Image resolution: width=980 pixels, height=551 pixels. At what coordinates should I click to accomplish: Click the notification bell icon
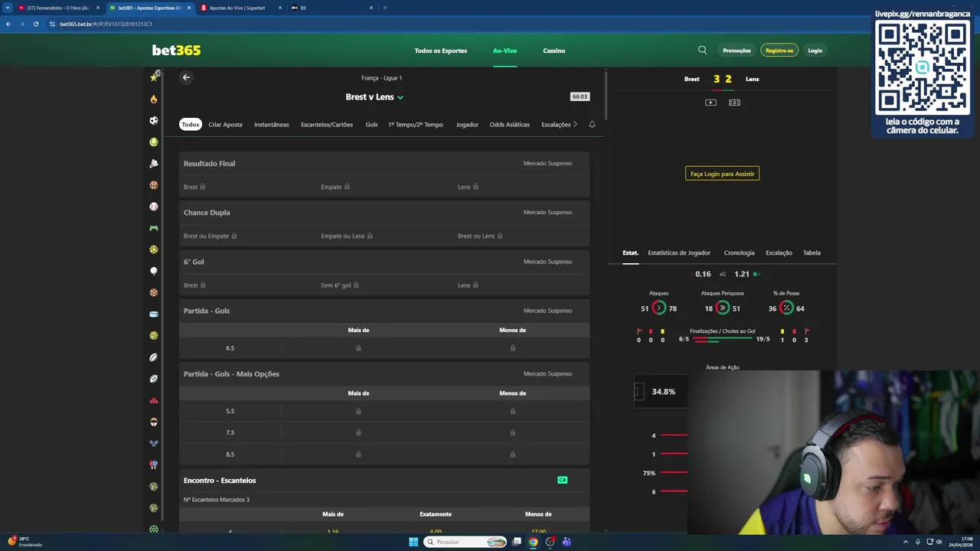pyautogui.click(x=592, y=124)
